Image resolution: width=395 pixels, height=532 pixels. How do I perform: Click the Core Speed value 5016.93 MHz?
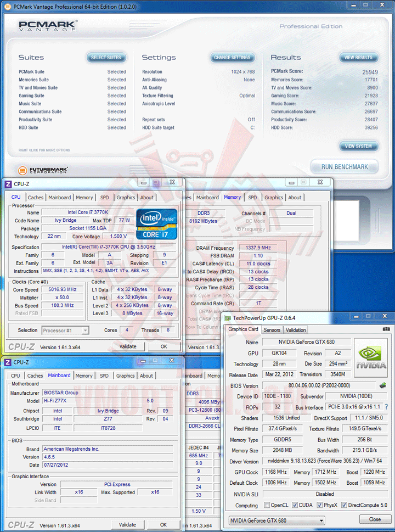click(63, 289)
